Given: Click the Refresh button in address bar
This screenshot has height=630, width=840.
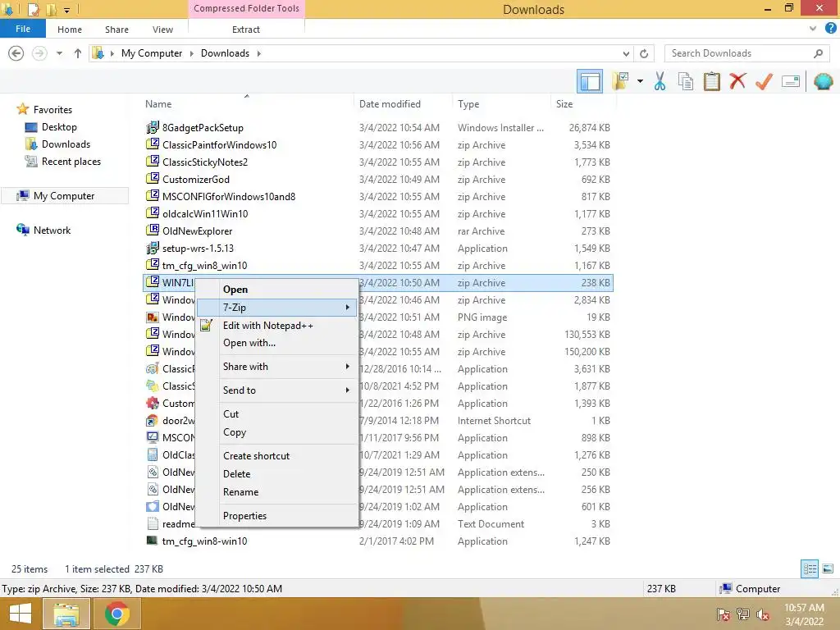Looking at the screenshot, I should tap(644, 53).
